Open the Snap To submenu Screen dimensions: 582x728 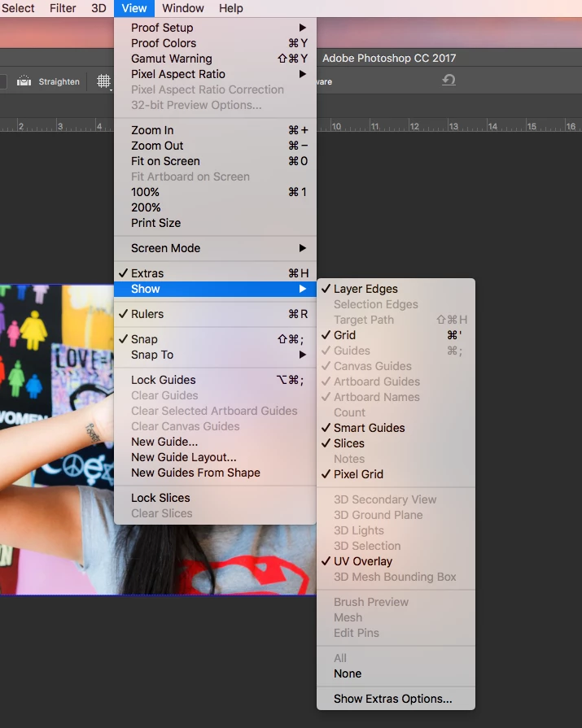click(x=215, y=355)
